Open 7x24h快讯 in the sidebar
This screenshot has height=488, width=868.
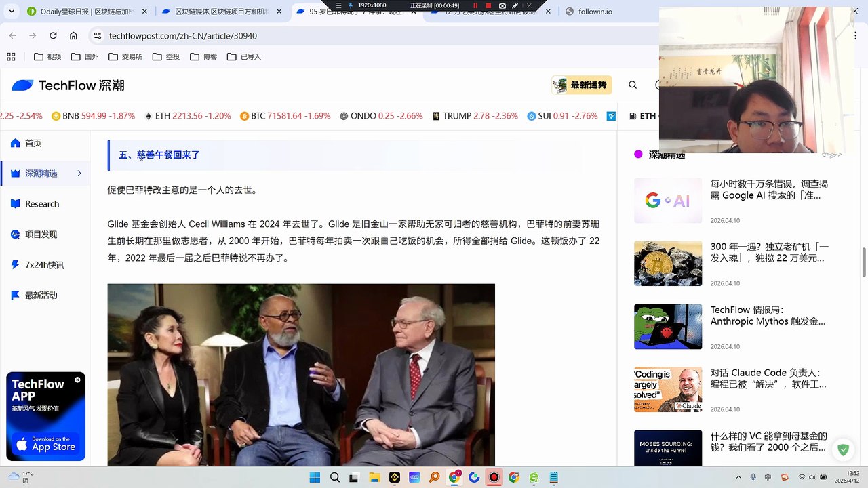(x=45, y=265)
